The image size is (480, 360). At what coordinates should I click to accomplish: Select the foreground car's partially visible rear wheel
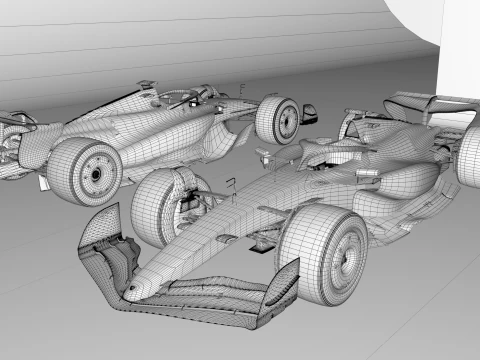pos(468,157)
